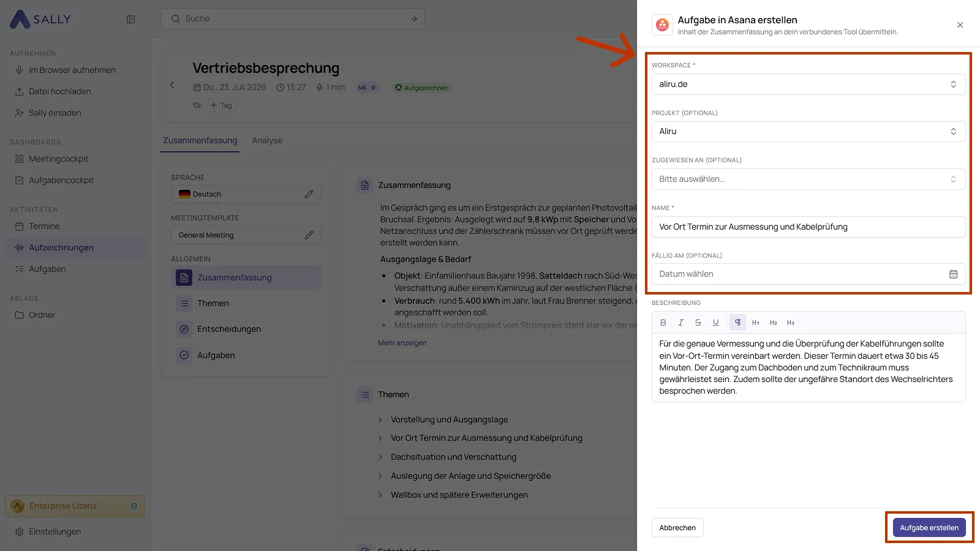Collapse the sidebar with the panel icon
980x551 pixels.
click(131, 20)
